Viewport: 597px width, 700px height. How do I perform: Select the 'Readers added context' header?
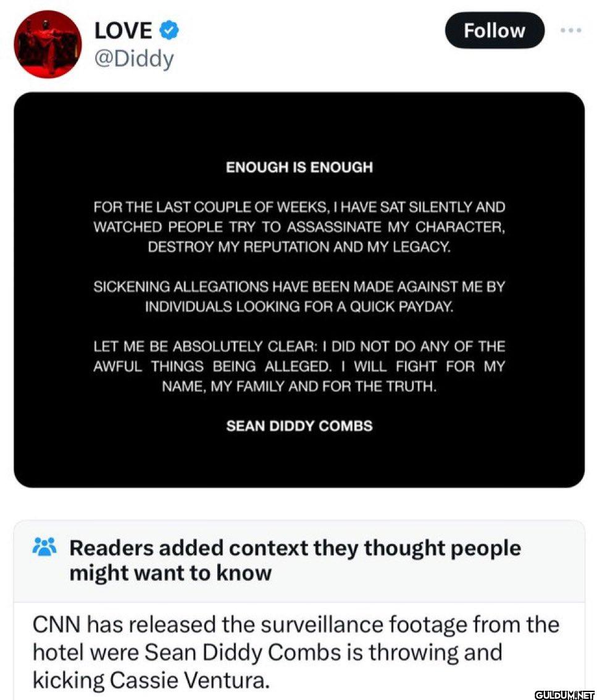pyautogui.click(x=295, y=560)
